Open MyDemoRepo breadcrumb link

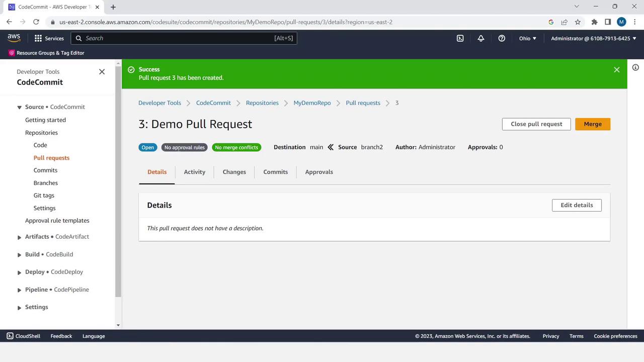pos(312,103)
